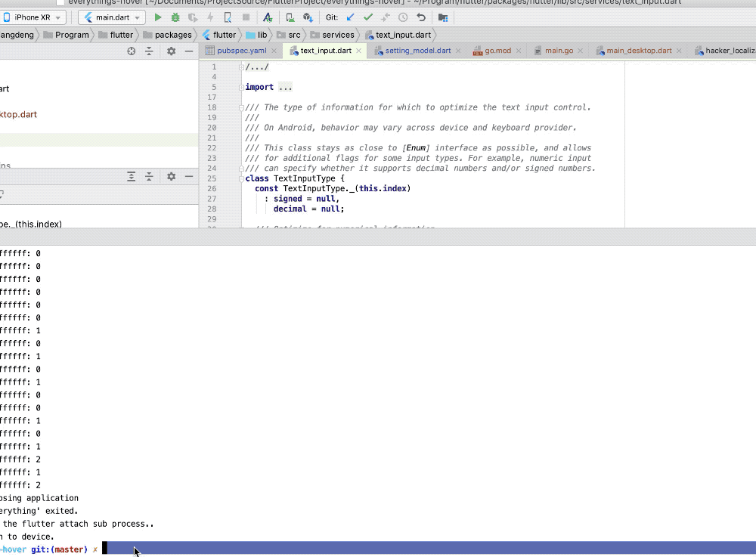756x557 pixels.
Task: Click the 'ktop.dart' file in project tree
Action: 18,115
